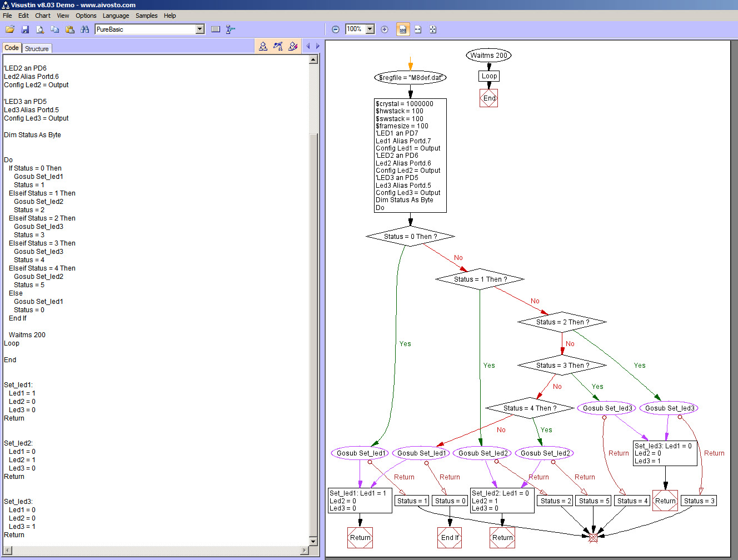Toggle the 100% actual size view button

(403, 29)
